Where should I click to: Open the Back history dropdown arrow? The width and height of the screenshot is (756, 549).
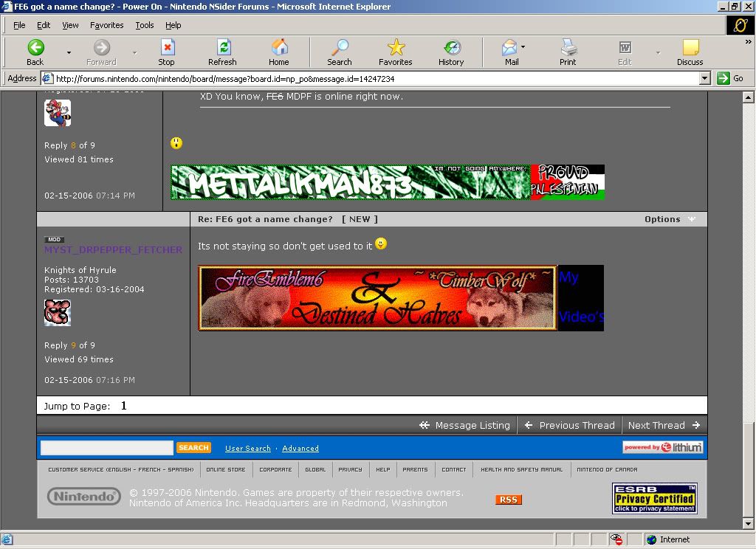click(69, 52)
